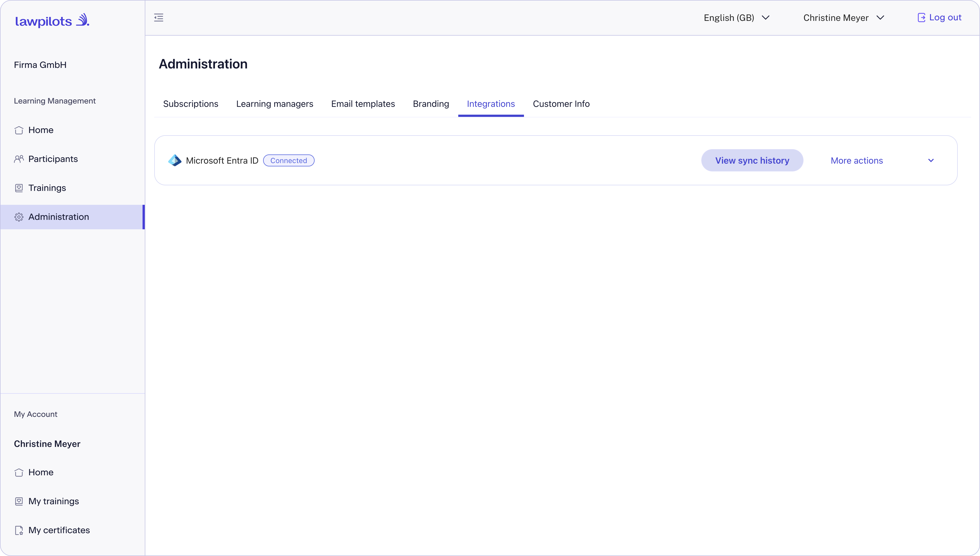
Task: Click the Microsoft Entra ID label
Action: [222, 161]
